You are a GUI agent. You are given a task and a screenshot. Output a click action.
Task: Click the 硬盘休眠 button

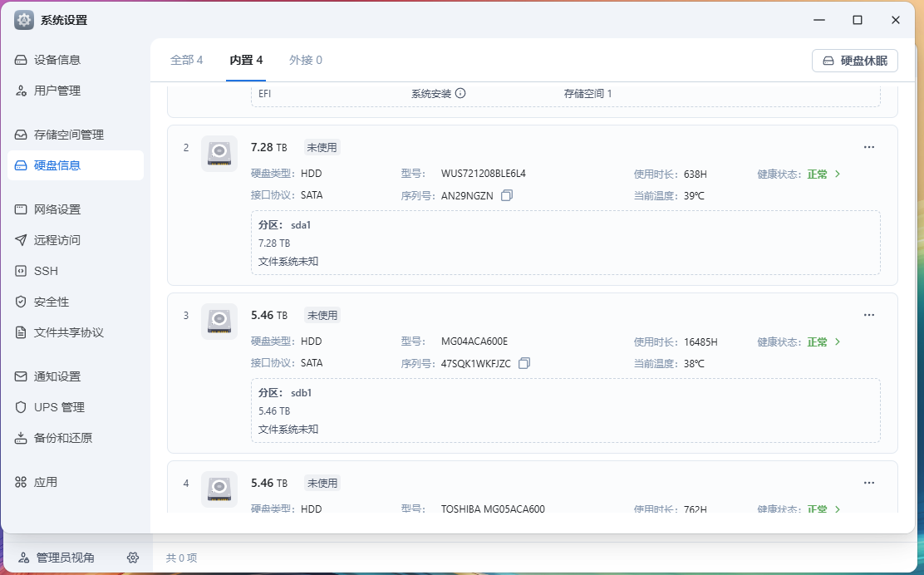point(854,61)
